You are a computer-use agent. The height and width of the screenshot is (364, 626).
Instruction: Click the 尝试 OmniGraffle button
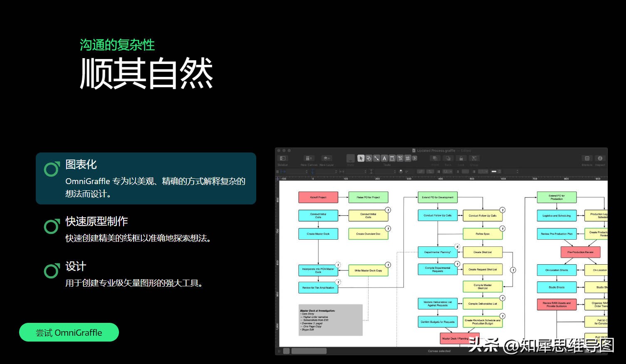(68, 332)
